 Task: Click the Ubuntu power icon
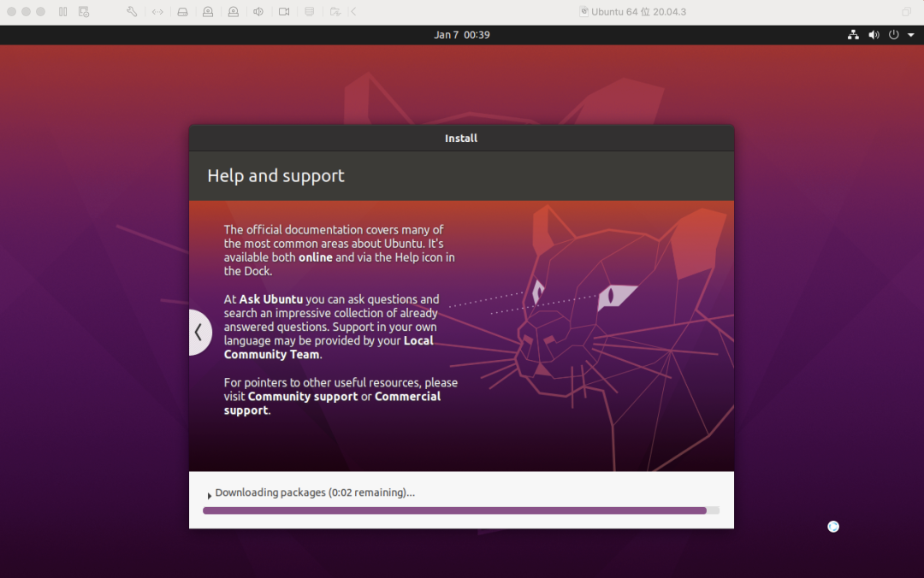click(893, 35)
